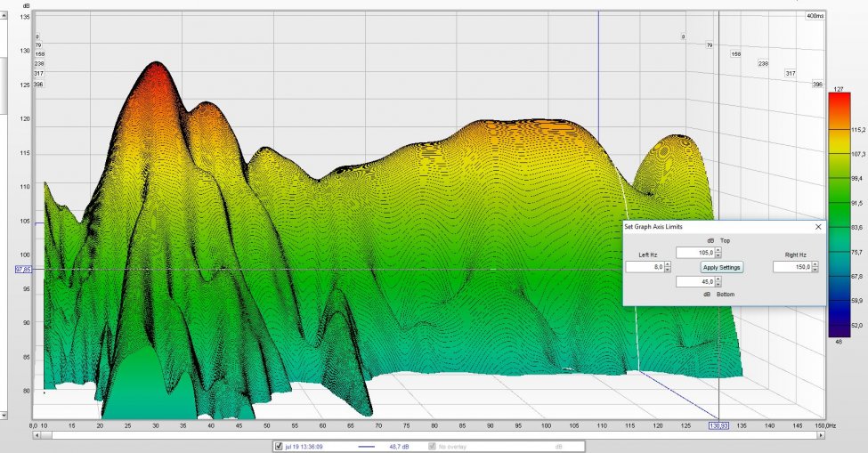Decrease the Left Hz value with down arrow

tap(668, 270)
